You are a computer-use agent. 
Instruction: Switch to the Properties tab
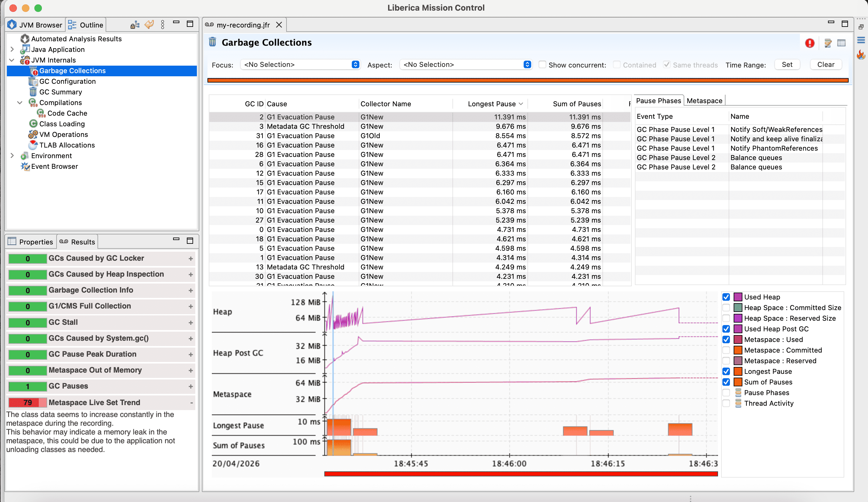(x=31, y=242)
